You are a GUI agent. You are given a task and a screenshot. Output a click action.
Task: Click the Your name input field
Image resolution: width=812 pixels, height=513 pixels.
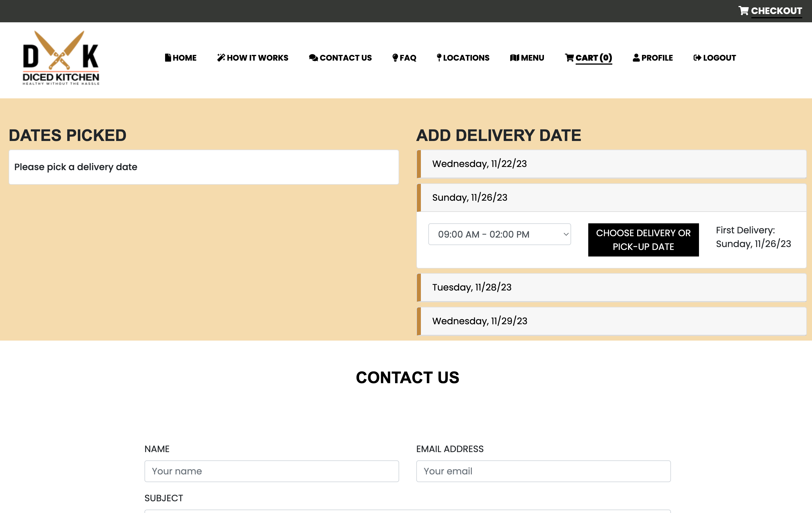pyautogui.click(x=272, y=471)
